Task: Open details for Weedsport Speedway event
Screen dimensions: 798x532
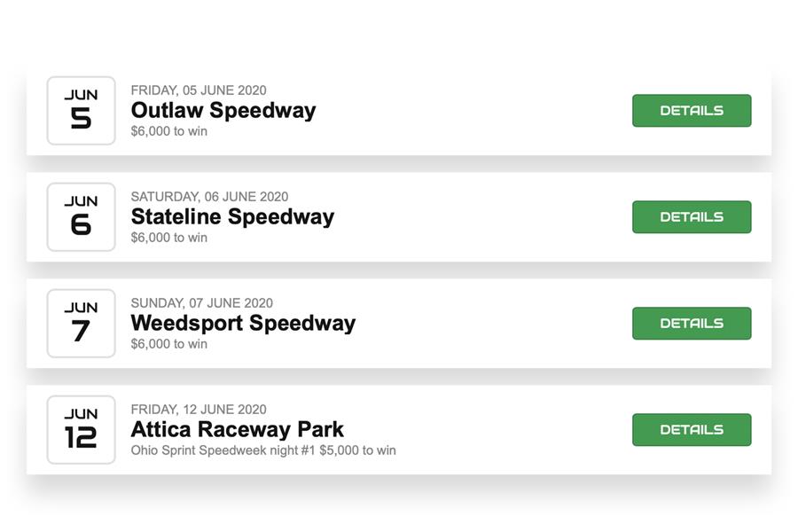Action: [x=692, y=324]
